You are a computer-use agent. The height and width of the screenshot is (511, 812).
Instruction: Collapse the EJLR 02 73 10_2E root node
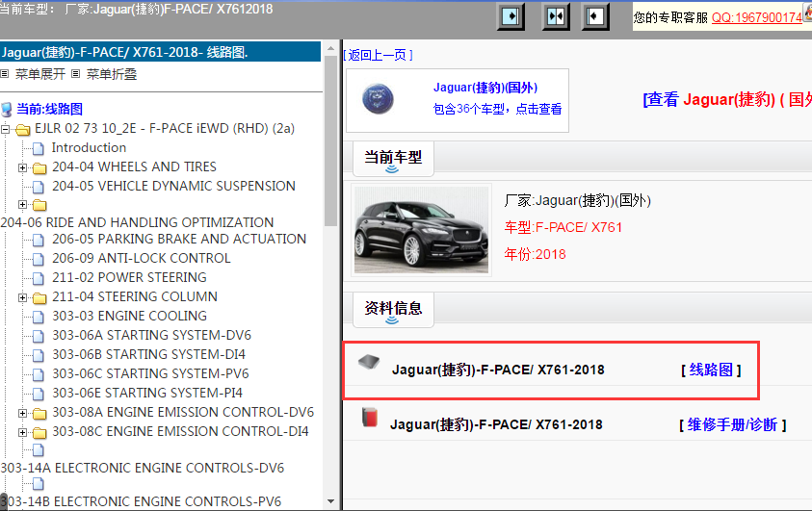click(6, 129)
